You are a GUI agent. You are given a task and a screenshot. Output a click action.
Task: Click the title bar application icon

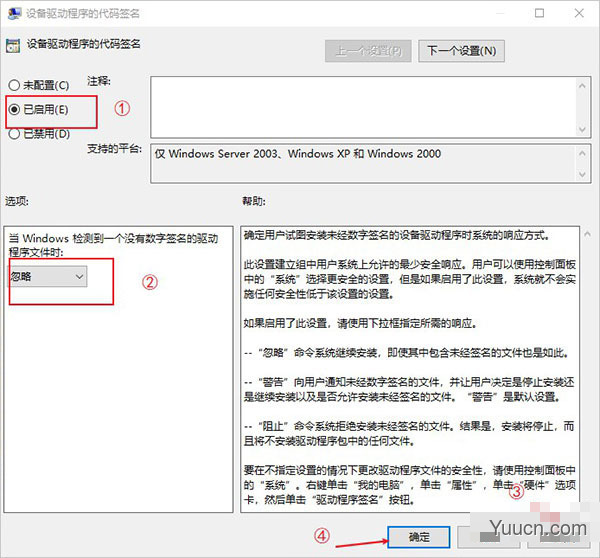tap(14, 13)
